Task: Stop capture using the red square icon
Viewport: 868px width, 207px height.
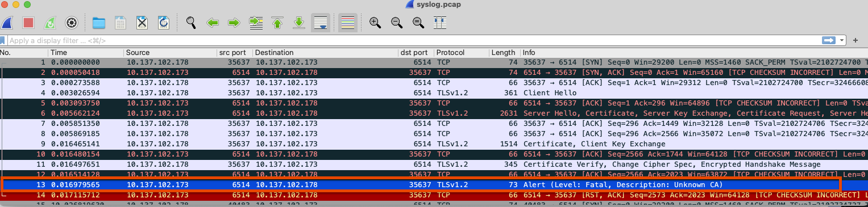Action: (28, 23)
